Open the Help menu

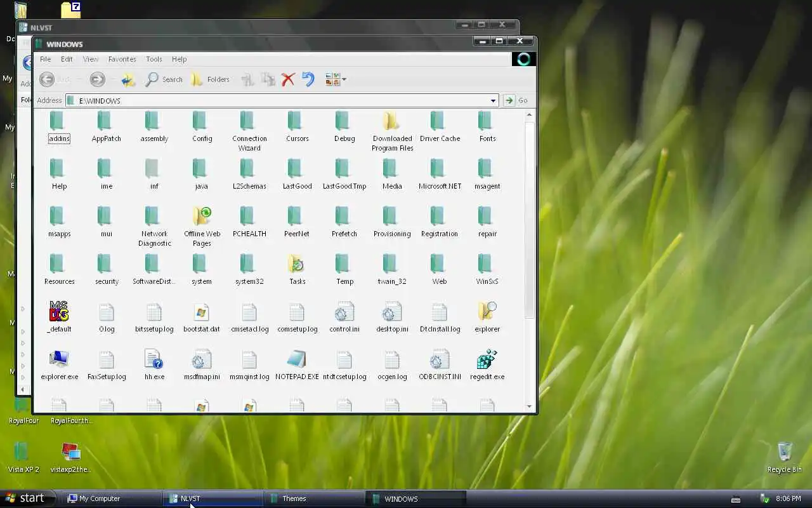179,59
